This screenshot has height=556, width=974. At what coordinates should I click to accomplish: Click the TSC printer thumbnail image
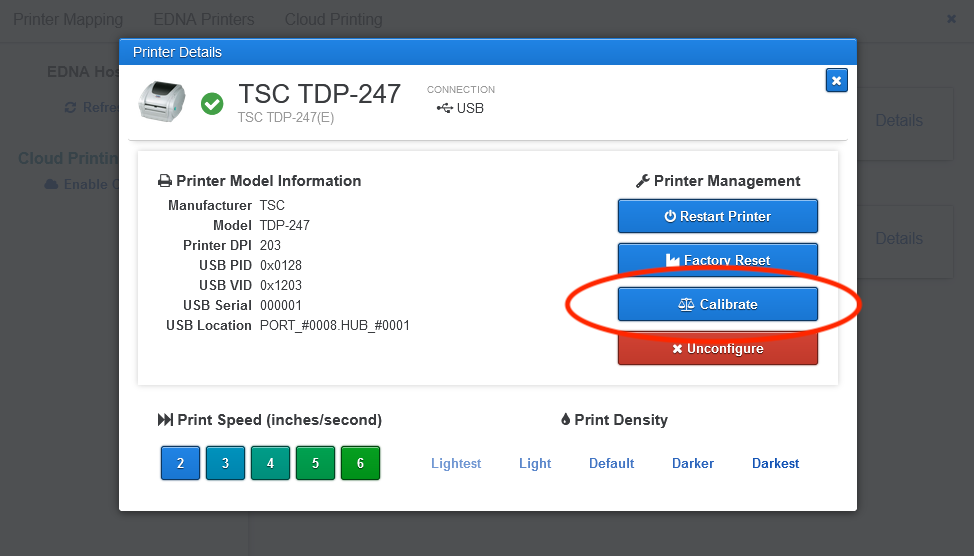(165, 101)
